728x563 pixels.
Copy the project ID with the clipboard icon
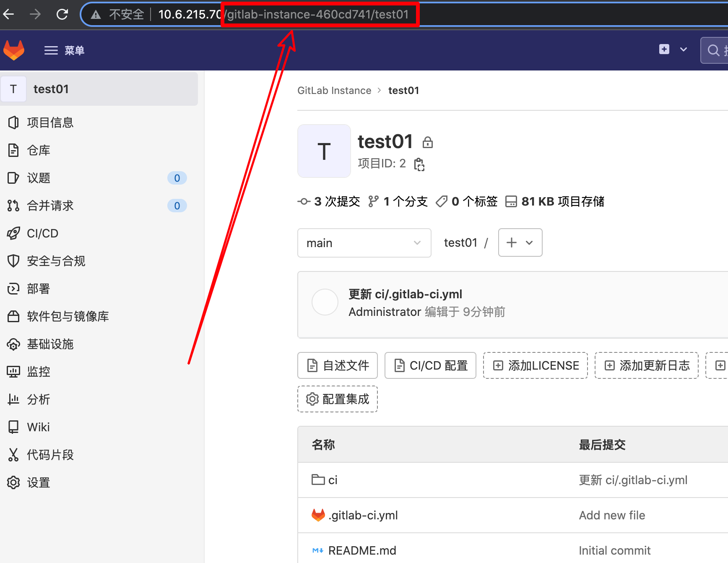coord(419,164)
